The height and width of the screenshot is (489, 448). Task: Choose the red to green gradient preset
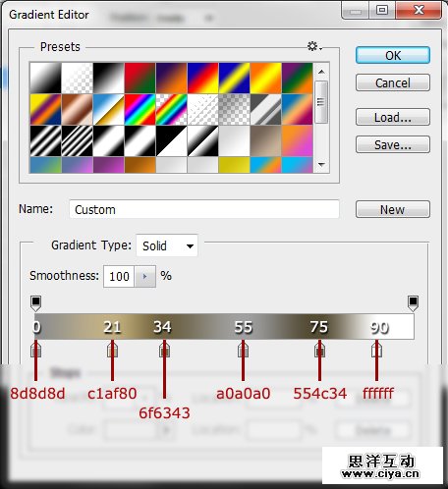(x=140, y=78)
